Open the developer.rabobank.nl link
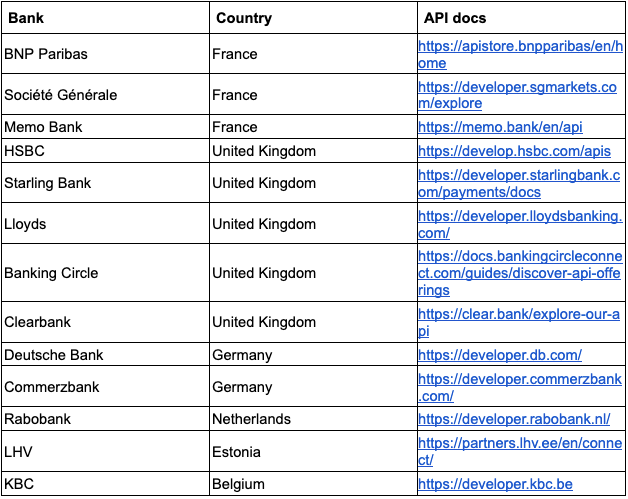 [514, 419]
